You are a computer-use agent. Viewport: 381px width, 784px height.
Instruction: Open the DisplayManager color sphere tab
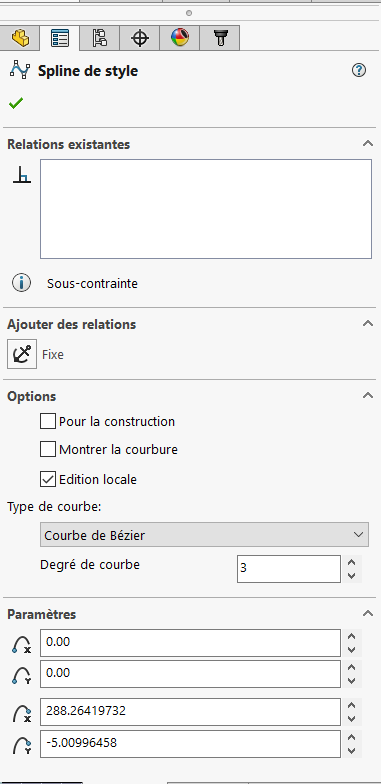[x=180, y=38]
